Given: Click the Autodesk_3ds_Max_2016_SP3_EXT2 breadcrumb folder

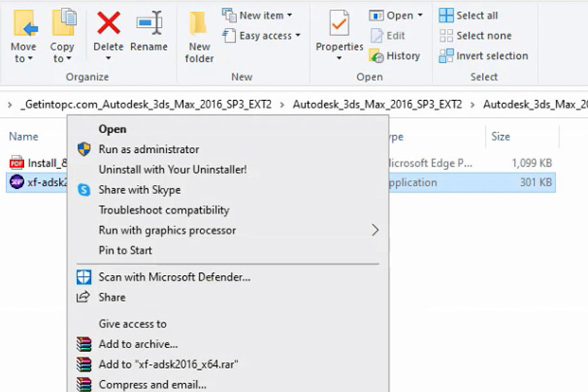Looking at the screenshot, I should pyautogui.click(x=377, y=105).
